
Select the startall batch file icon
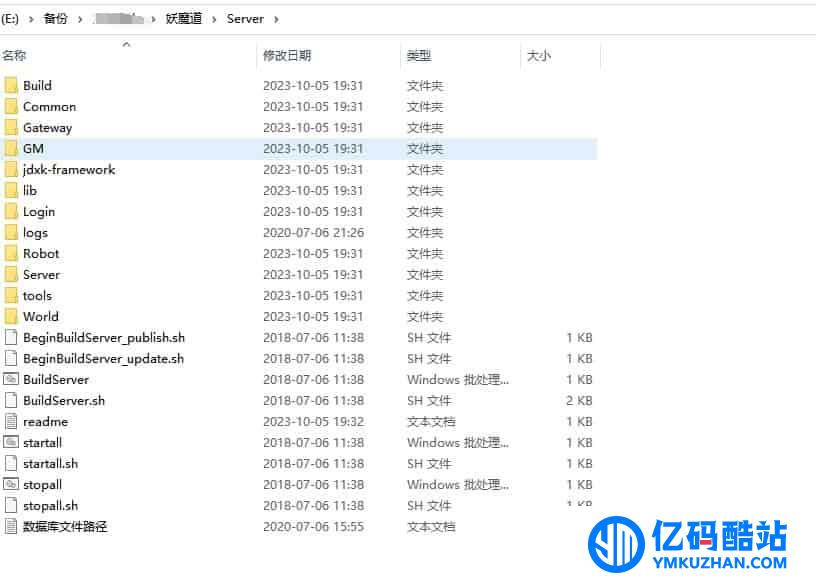point(11,442)
